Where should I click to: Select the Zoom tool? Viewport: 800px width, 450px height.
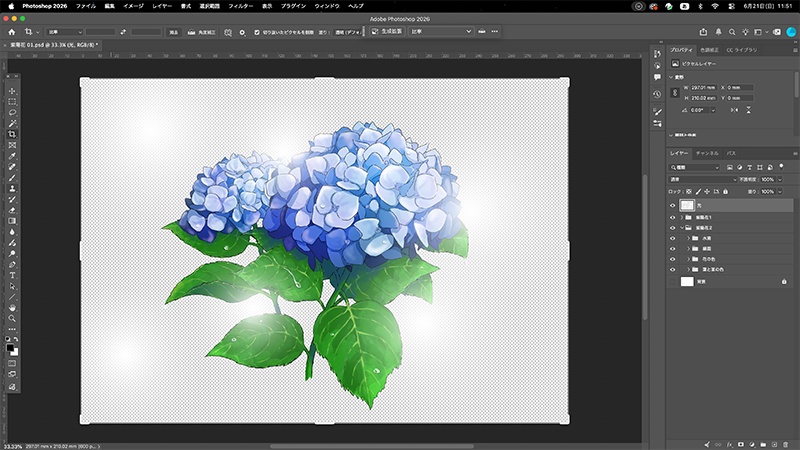point(12,318)
